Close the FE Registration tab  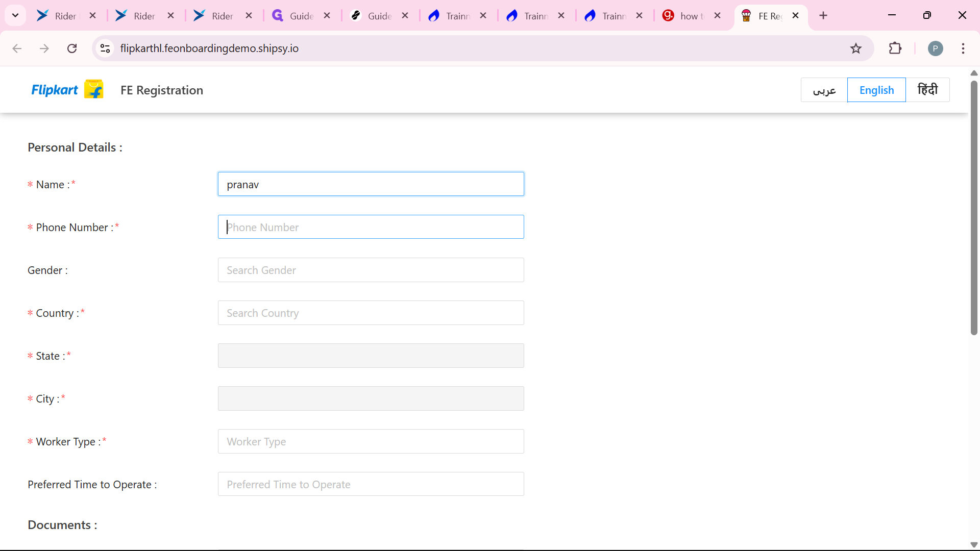click(796, 16)
